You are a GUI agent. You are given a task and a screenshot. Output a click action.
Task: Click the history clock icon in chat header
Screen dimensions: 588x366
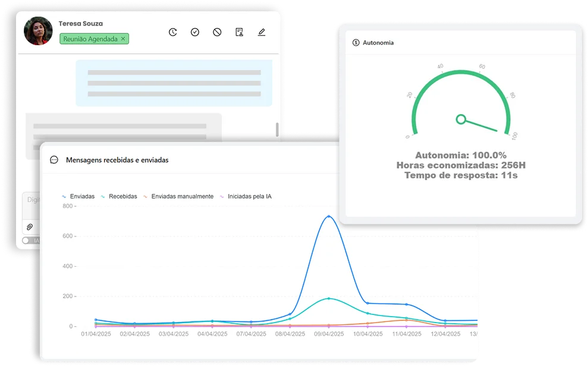coord(172,32)
